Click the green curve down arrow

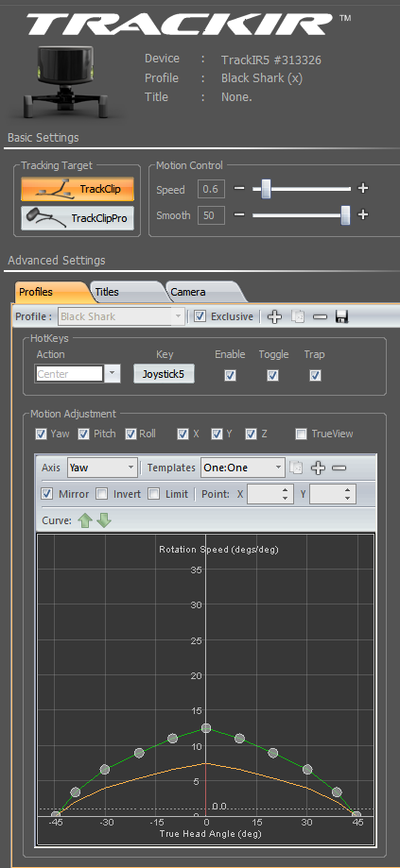[x=104, y=520]
